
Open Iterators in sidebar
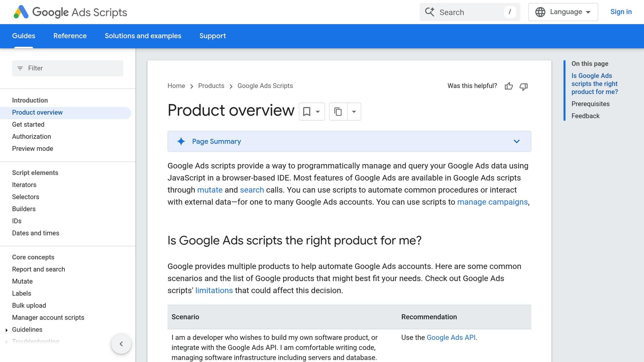tap(24, 185)
